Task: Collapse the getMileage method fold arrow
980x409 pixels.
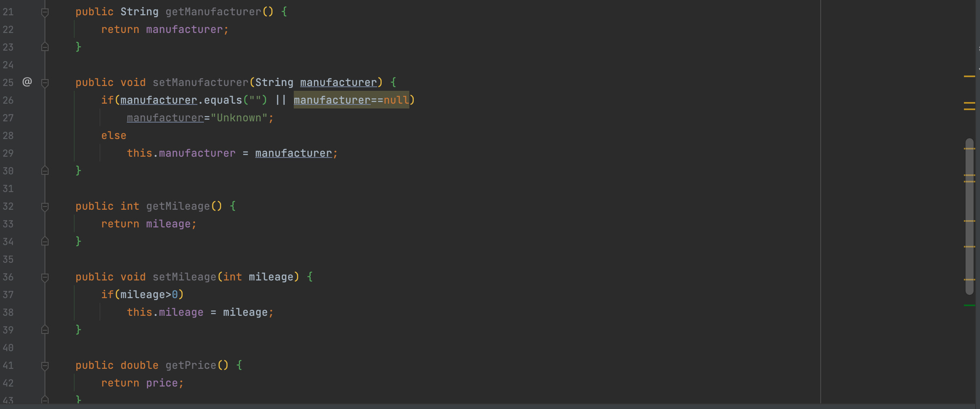Action: pos(45,206)
